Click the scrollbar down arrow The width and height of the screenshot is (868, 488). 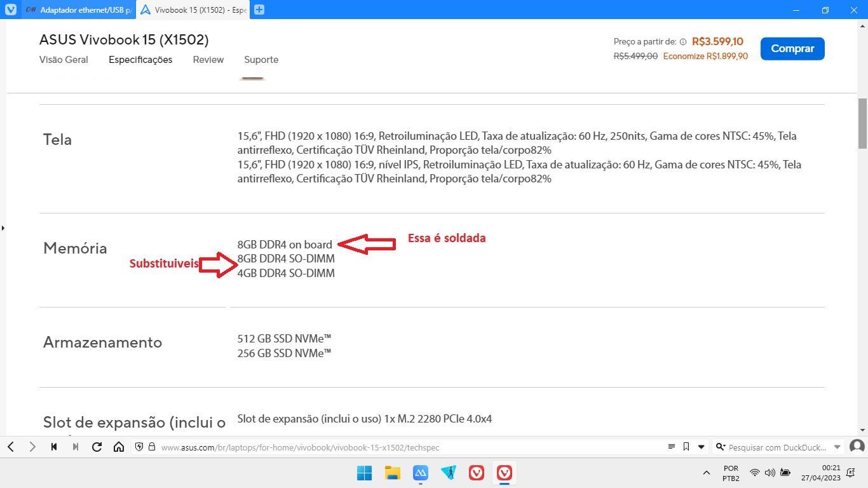point(862,430)
